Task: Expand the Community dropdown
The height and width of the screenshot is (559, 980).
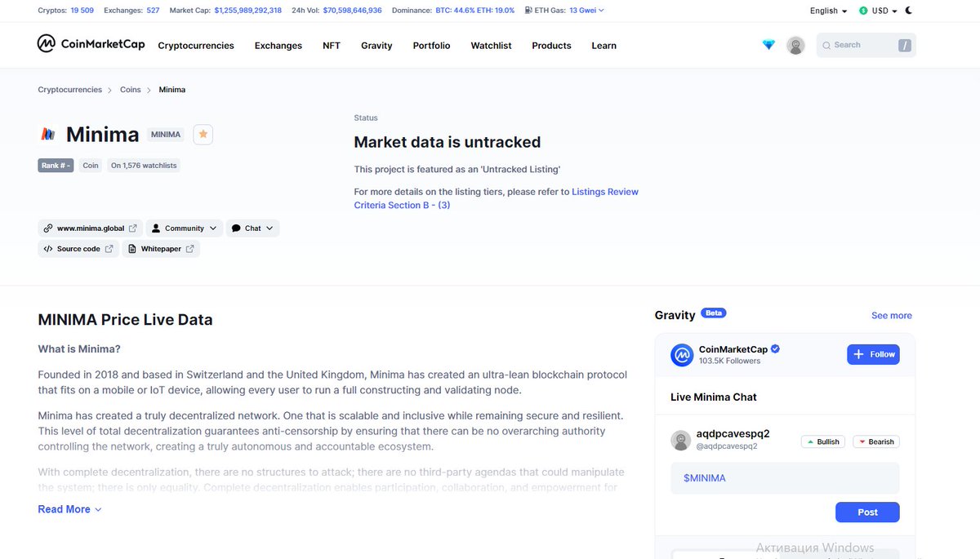Action: point(185,228)
